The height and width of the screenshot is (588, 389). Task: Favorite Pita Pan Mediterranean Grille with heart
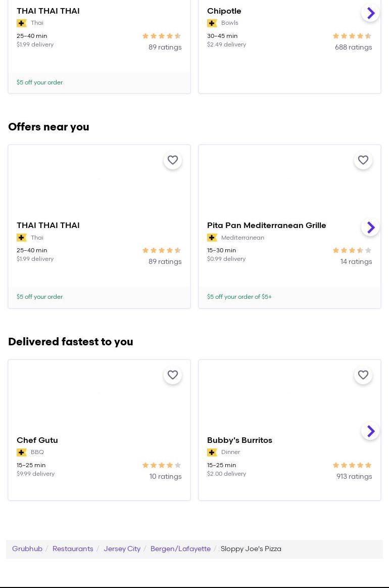coord(363,160)
